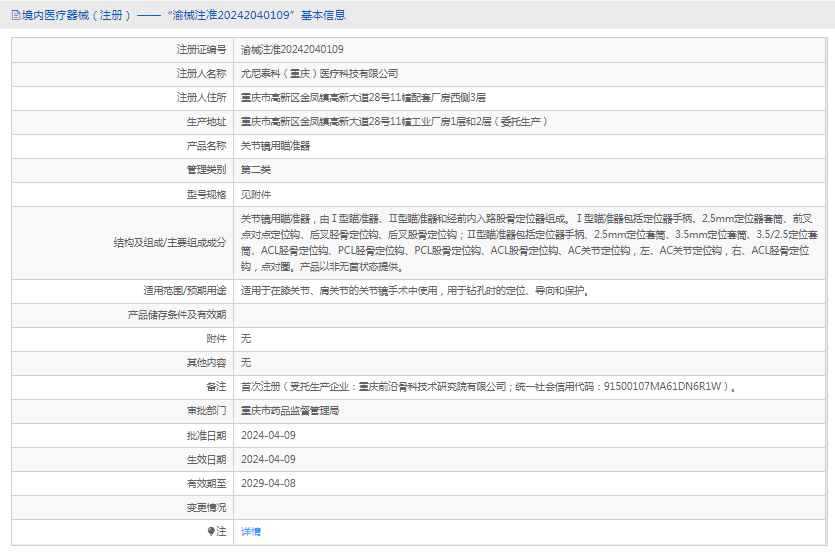This screenshot has width=835, height=552.
Task: Click the 批准日期 label cell
Action: 122,435
